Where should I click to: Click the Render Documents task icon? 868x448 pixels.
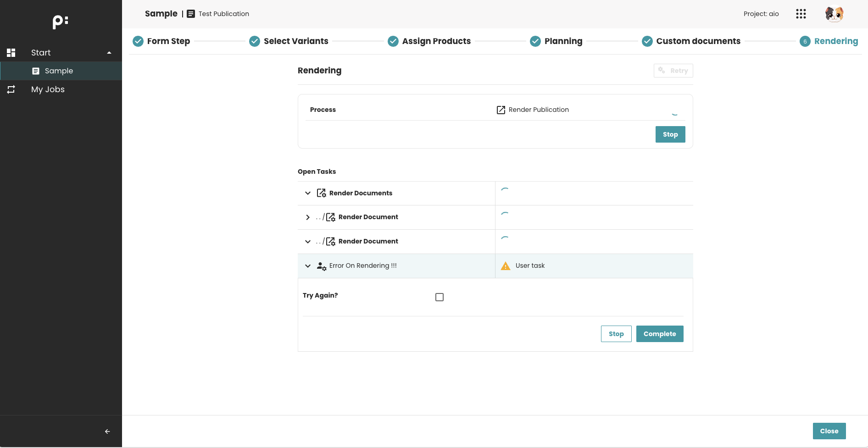[x=322, y=193]
